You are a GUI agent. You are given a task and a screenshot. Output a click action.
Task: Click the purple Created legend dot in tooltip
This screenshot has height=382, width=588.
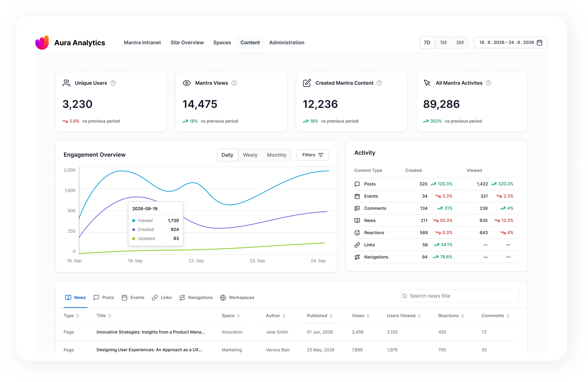pyautogui.click(x=134, y=230)
